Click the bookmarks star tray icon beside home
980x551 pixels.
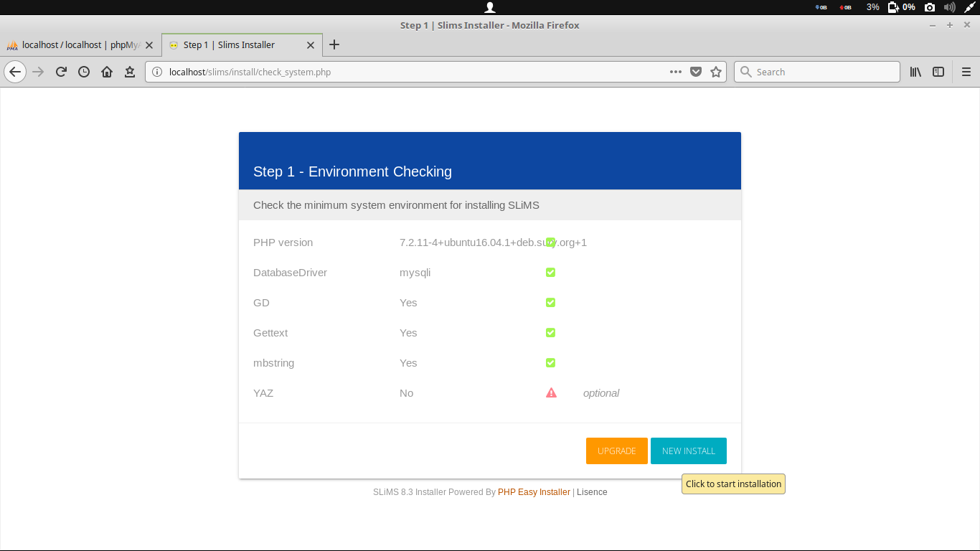(x=130, y=72)
